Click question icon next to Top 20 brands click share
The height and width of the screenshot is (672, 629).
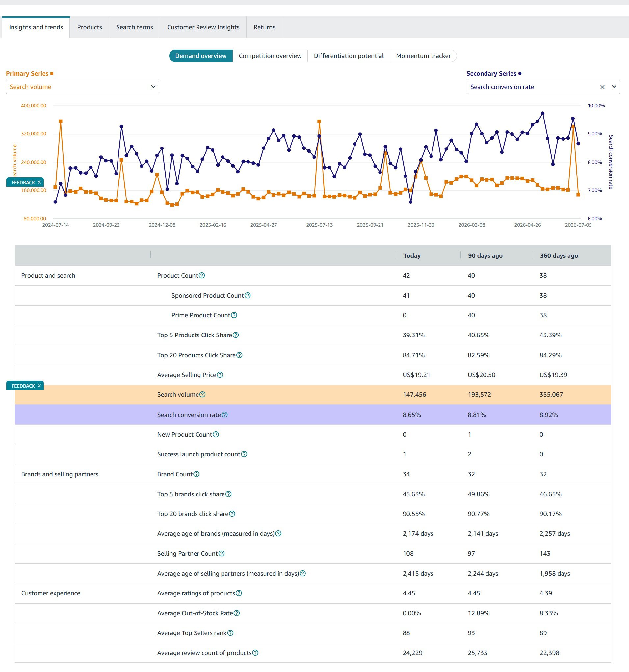tap(232, 514)
